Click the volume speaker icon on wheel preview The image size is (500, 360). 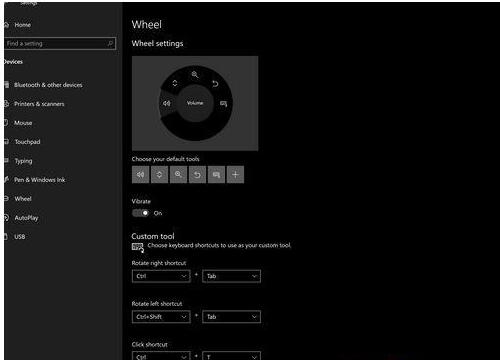(x=167, y=103)
